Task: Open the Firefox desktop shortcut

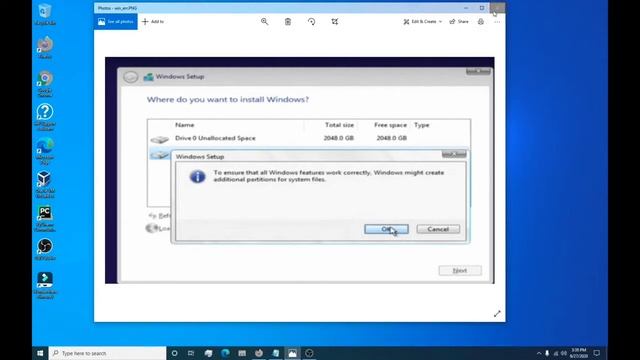Action: pos(45,48)
